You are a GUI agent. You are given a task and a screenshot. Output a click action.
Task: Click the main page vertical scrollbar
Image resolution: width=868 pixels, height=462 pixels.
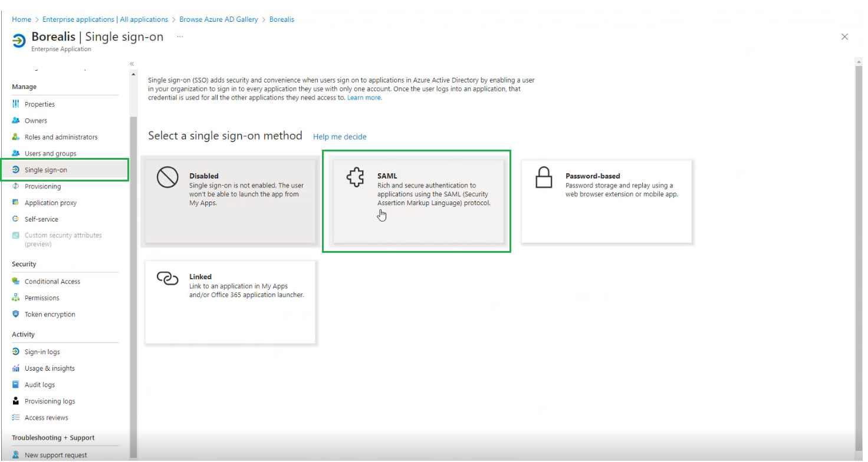(859, 259)
